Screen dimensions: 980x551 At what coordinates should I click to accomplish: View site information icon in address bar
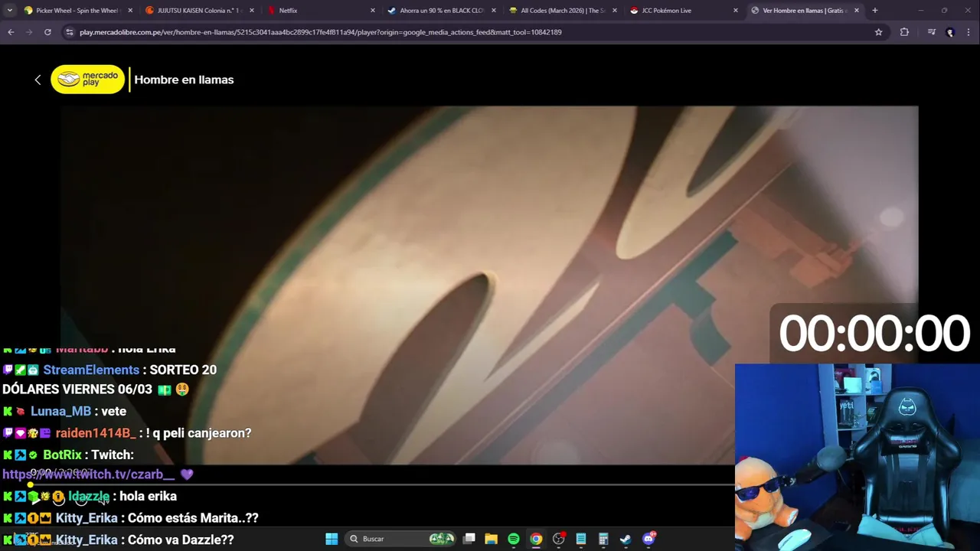(70, 32)
